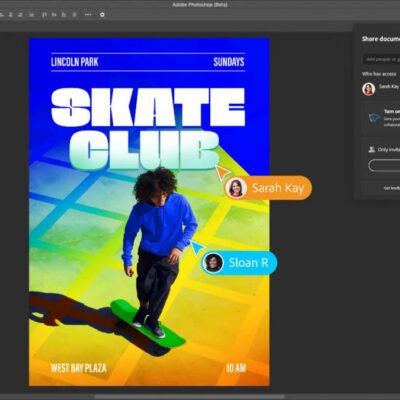Open the three-dots more options in options bar

(88, 15)
